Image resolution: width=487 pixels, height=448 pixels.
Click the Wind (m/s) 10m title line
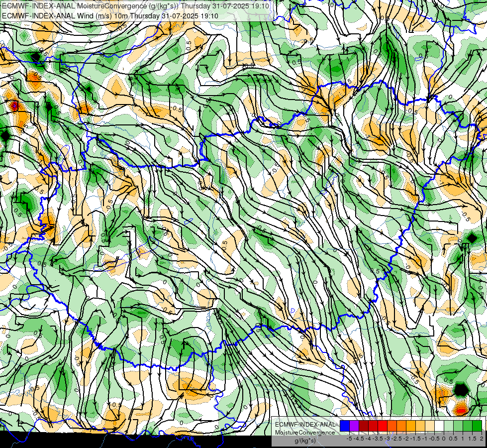[110, 16]
